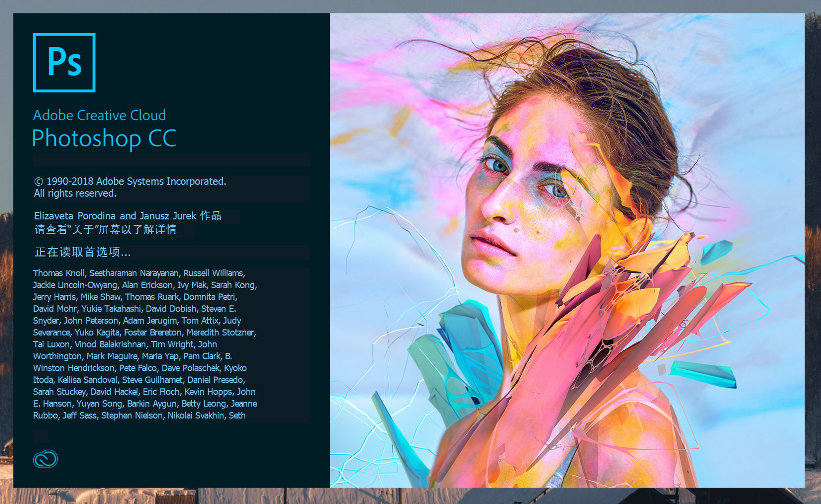821x504 pixels.
Task: Click the name Meredith Stotzner in credits
Action: click(220, 333)
